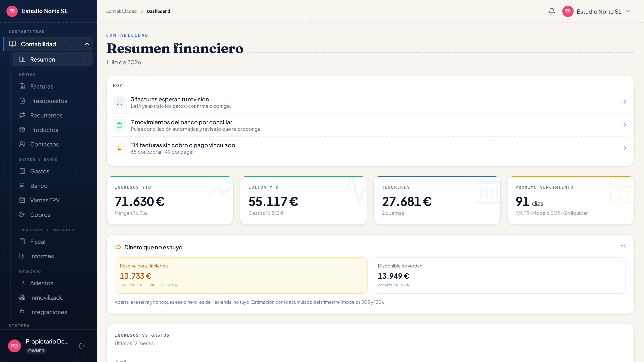Click the arrow on 3 facturas esperan row
The width and height of the screenshot is (644, 362).
tap(624, 102)
